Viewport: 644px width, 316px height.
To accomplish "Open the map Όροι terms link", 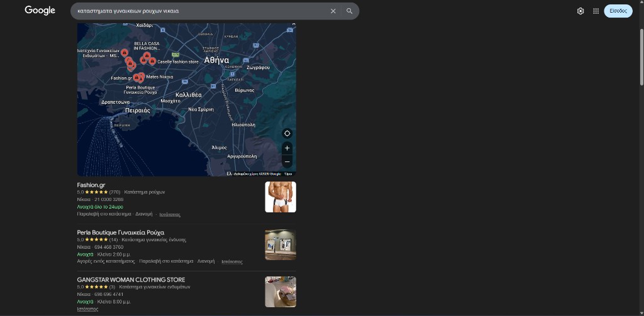I will click(288, 174).
